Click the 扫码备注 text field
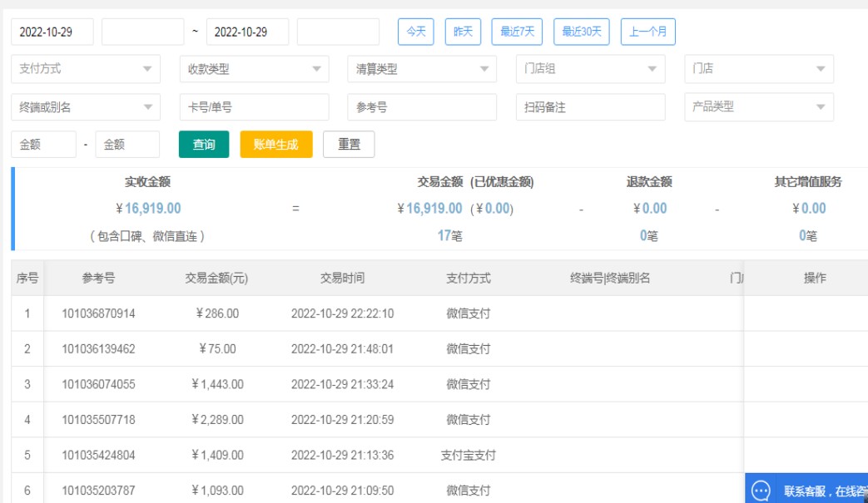Image resolution: width=868 pixels, height=503 pixels. pyautogui.click(x=590, y=107)
